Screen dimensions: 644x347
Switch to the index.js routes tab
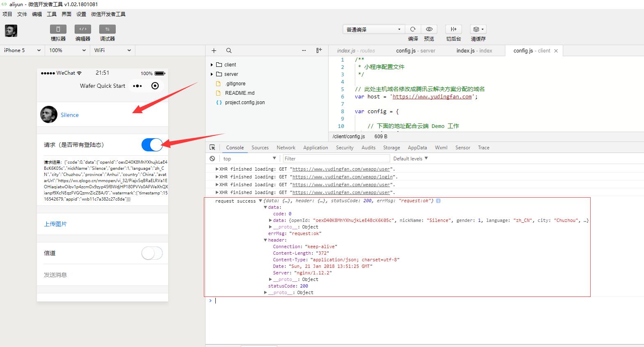356,50
